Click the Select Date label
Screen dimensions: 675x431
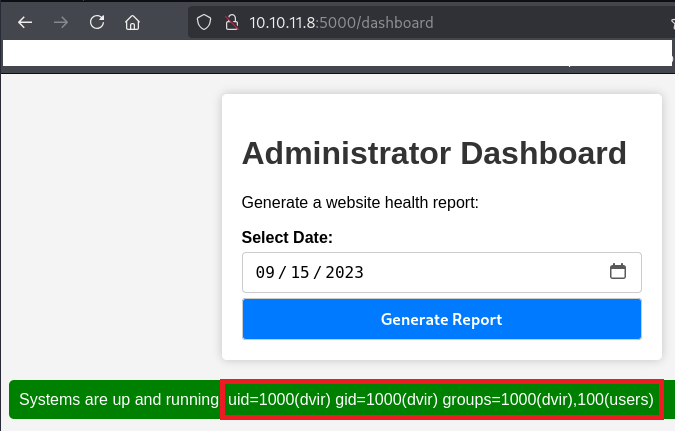pos(287,237)
